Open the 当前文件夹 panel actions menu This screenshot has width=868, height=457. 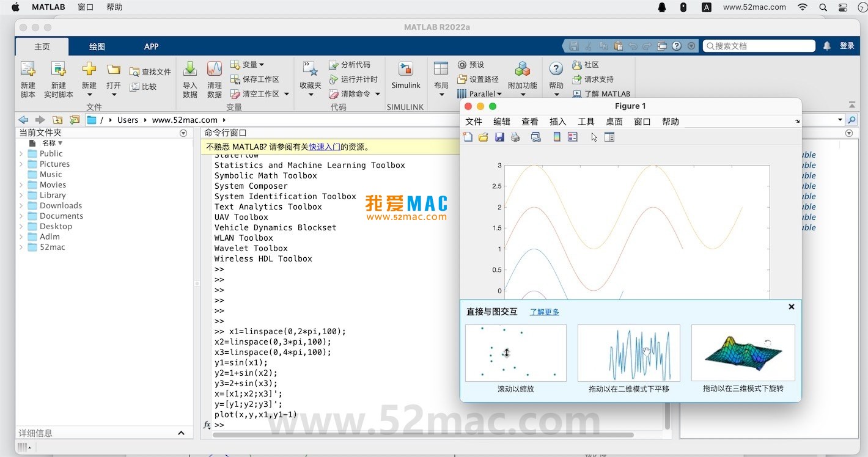tap(183, 133)
